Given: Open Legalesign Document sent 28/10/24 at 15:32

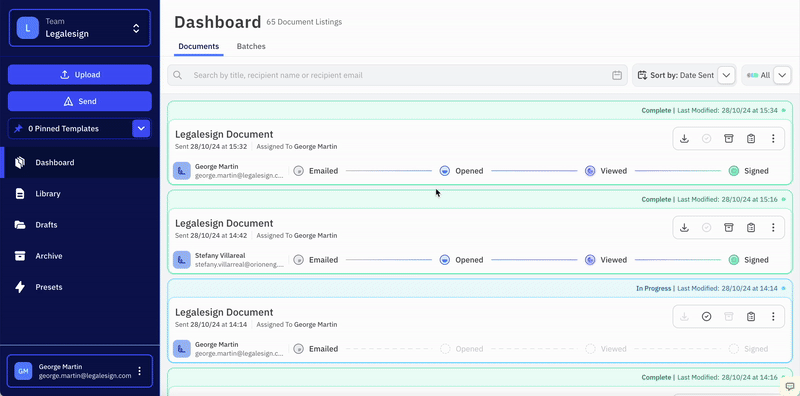Looking at the screenshot, I should [x=224, y=134].
